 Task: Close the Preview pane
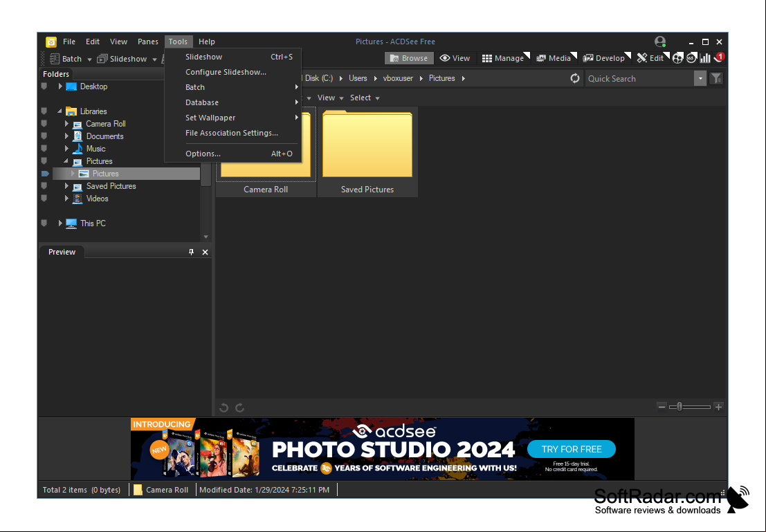coord(206,252)
